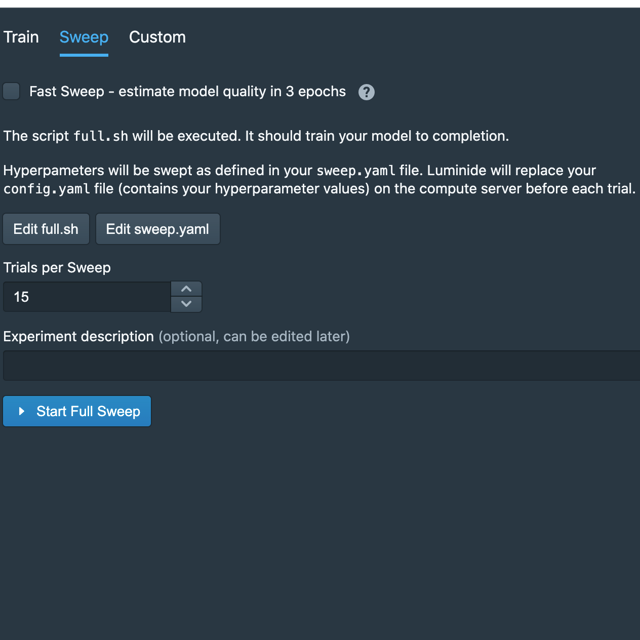640x640 pixels.
Task: Click the full.sh code text in description
Action: (101, 136)
